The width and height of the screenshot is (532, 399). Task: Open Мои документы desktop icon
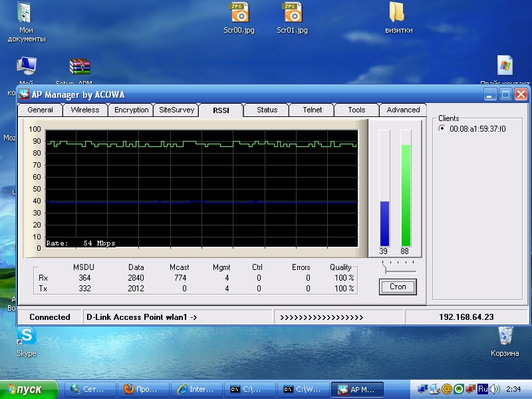(x=25, y=13)
